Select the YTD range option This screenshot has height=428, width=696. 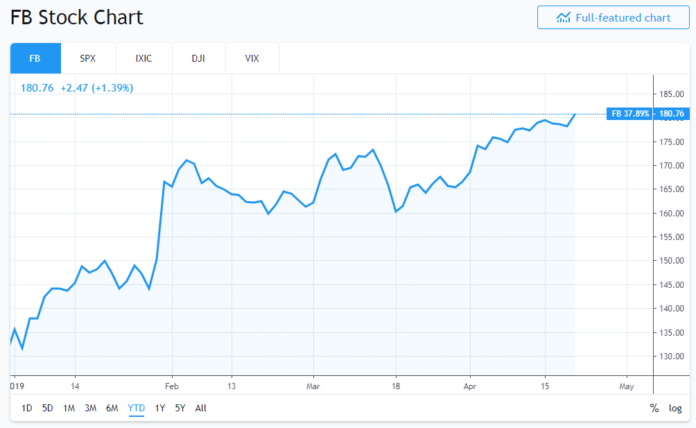click(x=136, y=408)
